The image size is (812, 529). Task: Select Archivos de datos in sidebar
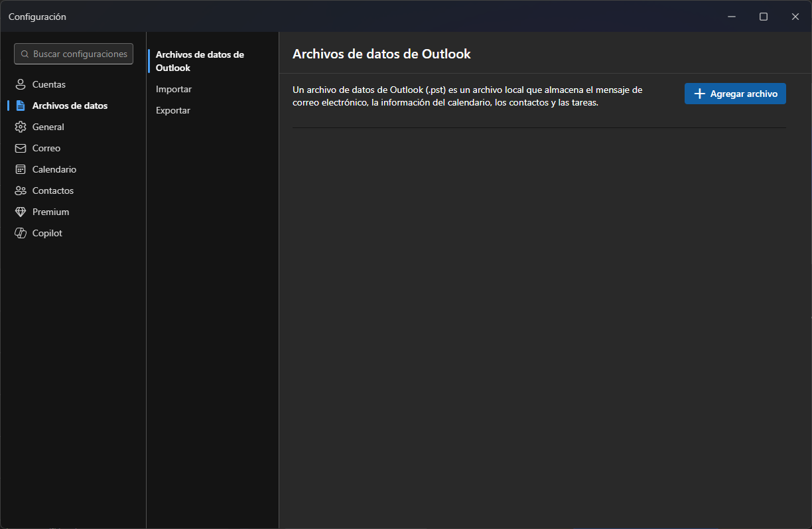[73, 106]
